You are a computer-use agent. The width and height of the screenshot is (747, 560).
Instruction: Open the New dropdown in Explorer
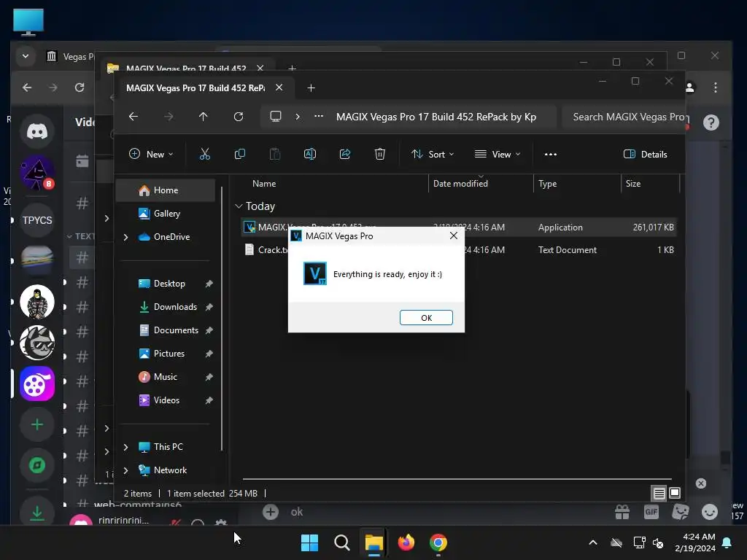(151, 154)
